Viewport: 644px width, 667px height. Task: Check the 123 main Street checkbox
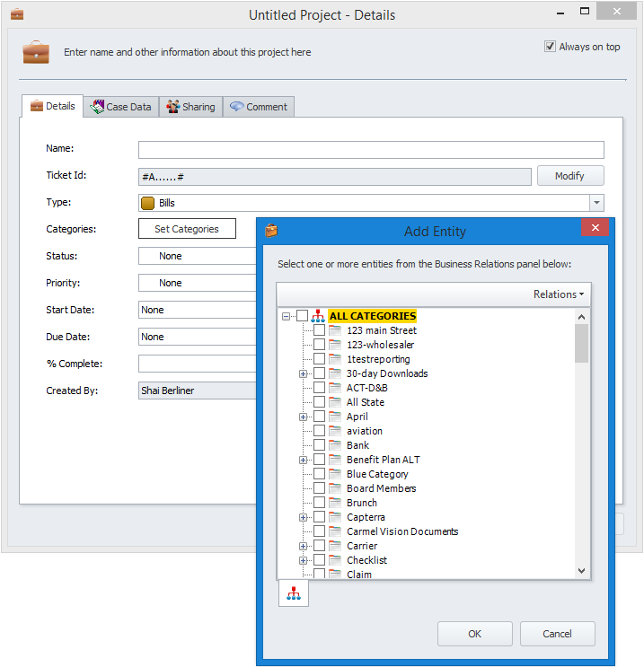point(319,330)
